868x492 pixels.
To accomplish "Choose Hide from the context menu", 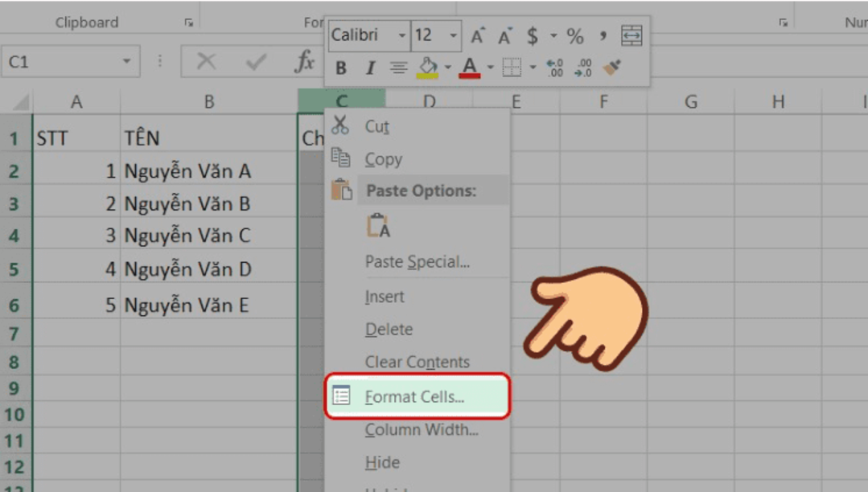I will tap(417, 462).
